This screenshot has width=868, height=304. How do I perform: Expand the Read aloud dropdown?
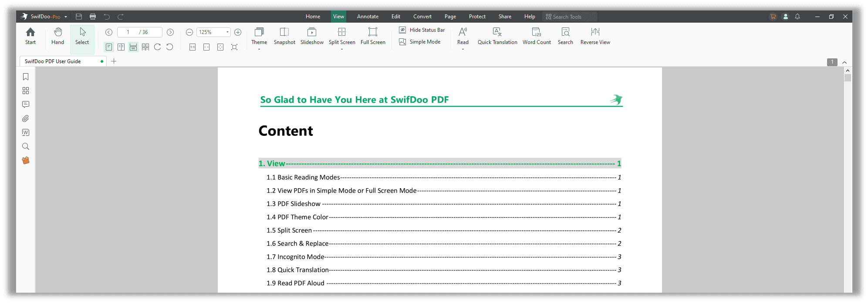pos(463,49)
